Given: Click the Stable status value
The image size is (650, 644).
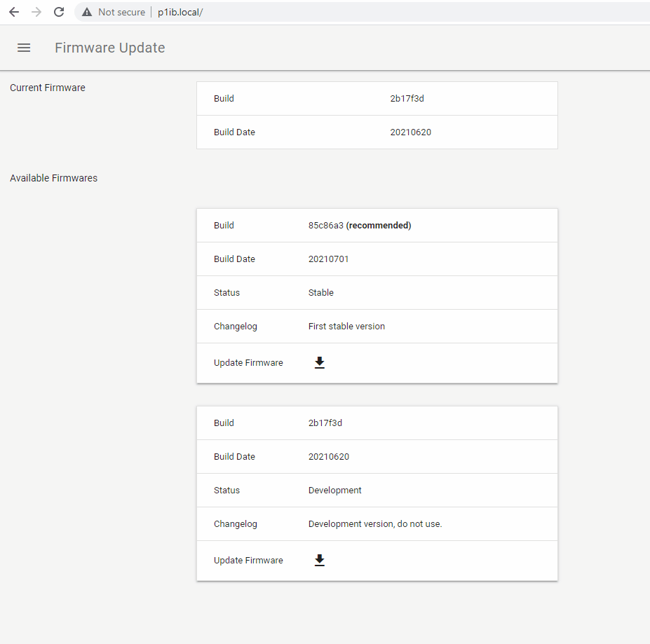Looking at the screenshot, I should click(321, 293).
